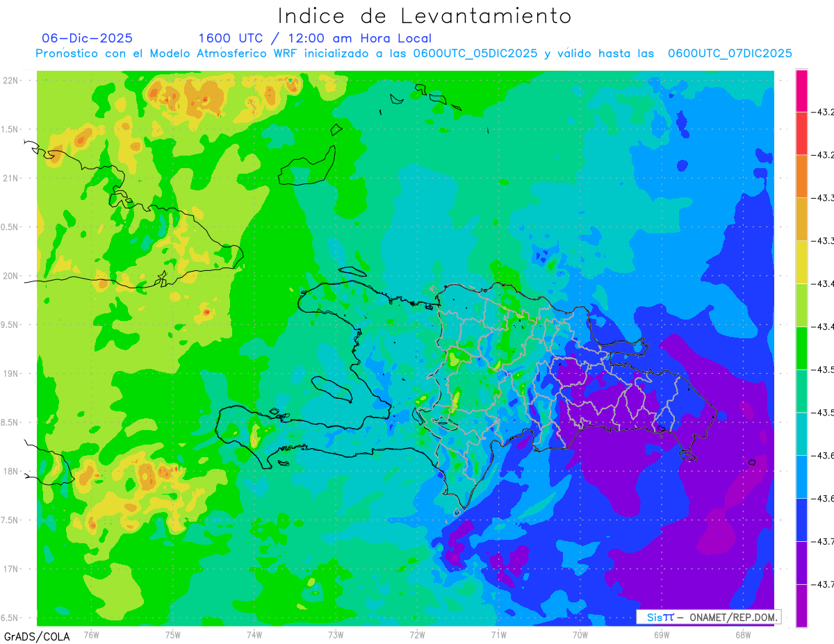Click the '70W' longitude label
This screenshot has width=834, height=644.
click(x=580, y=634)
